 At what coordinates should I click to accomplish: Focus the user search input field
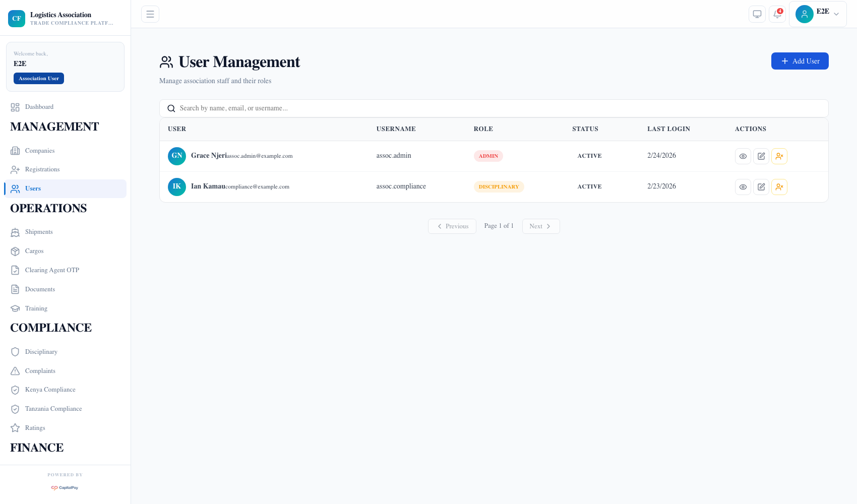coord(494,108)
